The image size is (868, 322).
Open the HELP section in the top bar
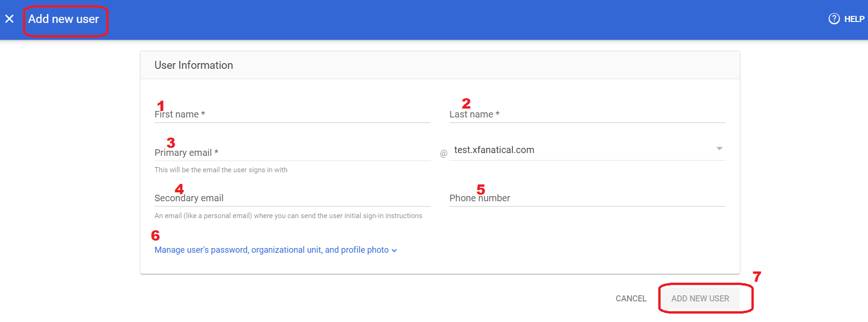pos(854,19)
